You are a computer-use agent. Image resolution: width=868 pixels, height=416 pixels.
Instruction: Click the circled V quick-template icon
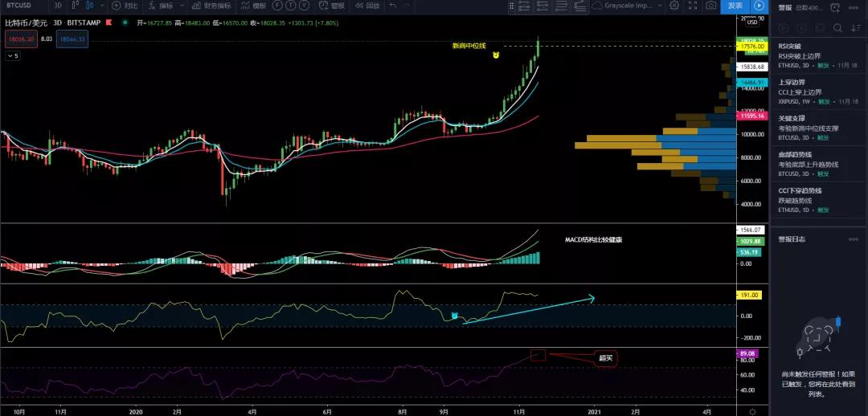coord(305,6)
